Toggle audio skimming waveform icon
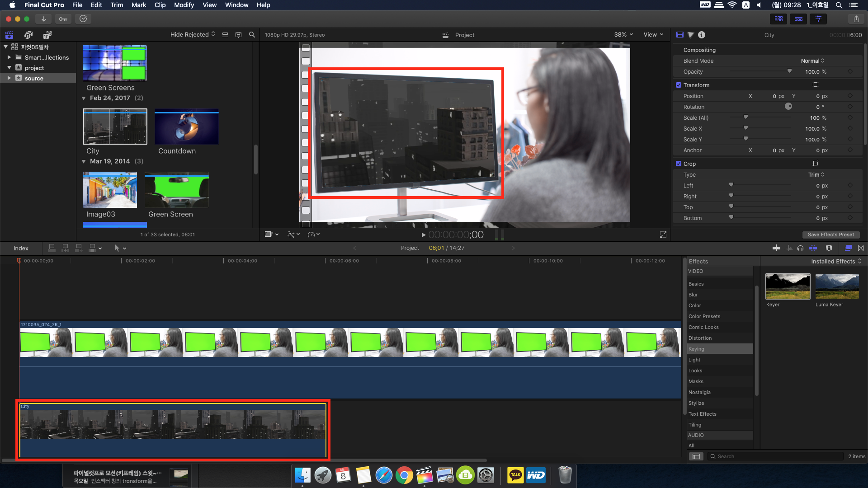This screenshot has height=488, width=868. click(x=789, y=248)
